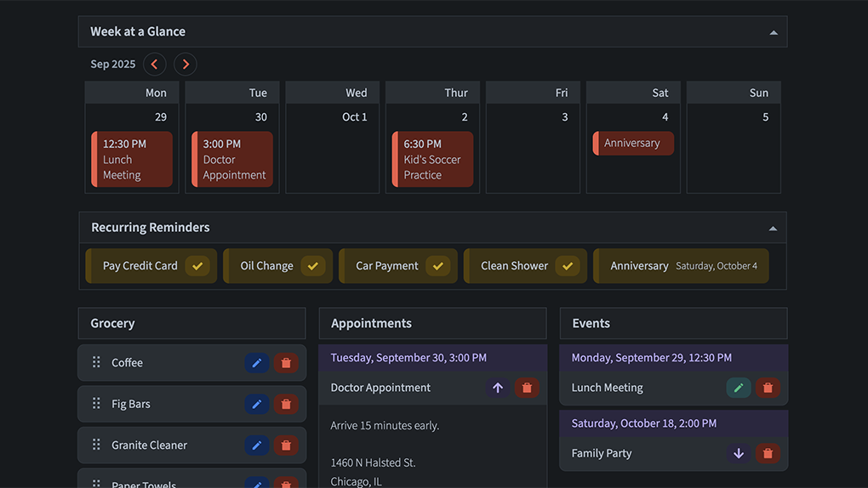Go to previous week with left arrow
The image size is (868, 488).
click(155, 65)
